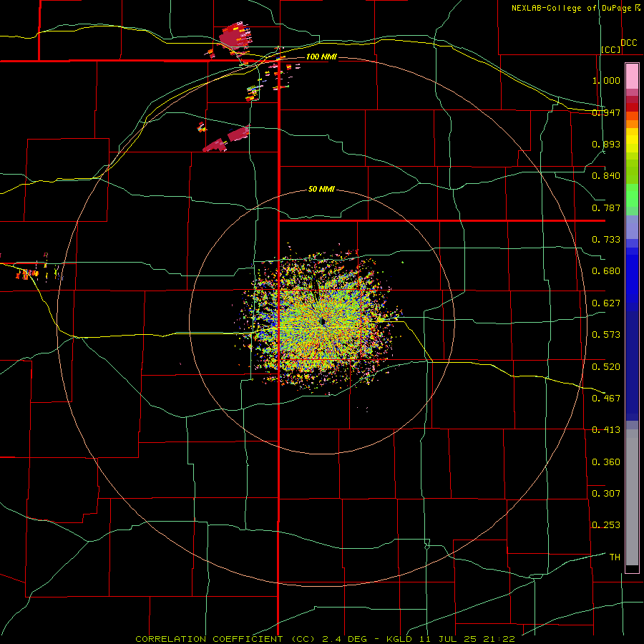The image size is (644, 644).
Task: Click the 0.733 scale value
Action: tap(606, 240)
